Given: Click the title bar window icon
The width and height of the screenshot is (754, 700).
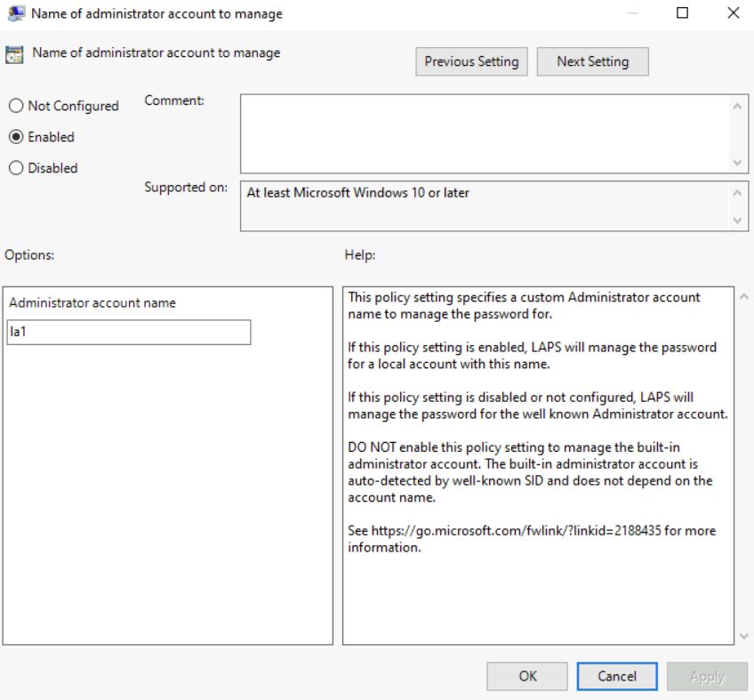Looking at the screenshot, I should [x=16, y=13].
